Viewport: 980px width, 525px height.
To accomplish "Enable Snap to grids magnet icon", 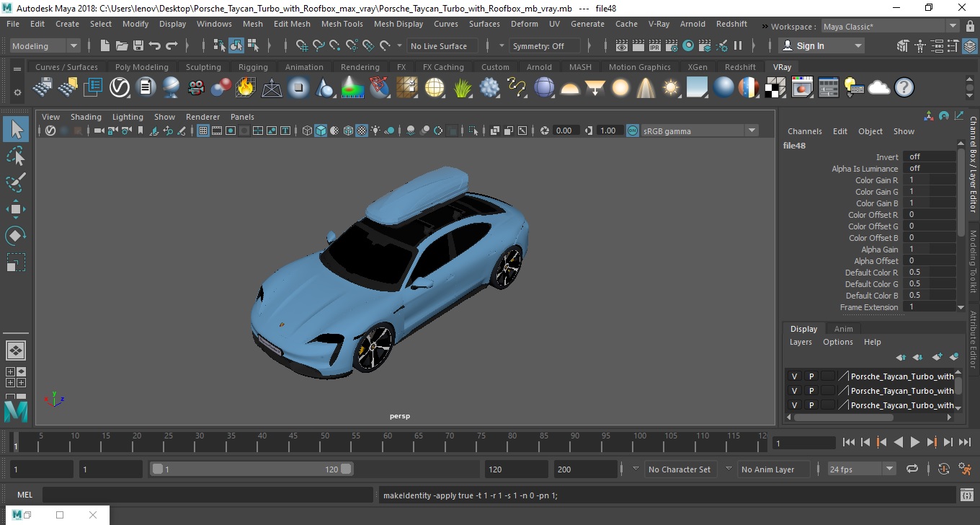I will (302, 45).
